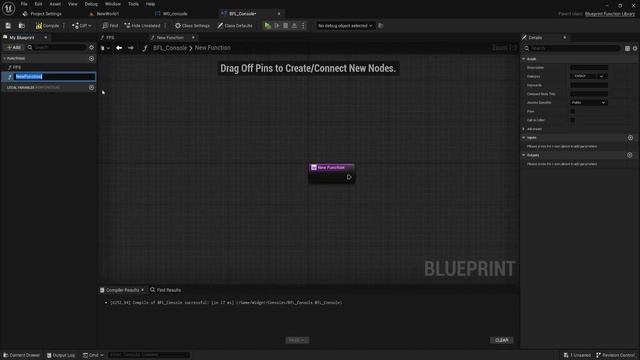Toggle the Call In Editor checkbox
Viewport: 640px width, 360px height.
(x=572, y=120)
